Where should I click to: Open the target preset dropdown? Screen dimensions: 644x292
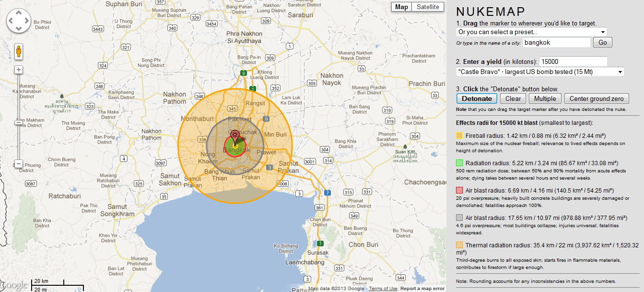(x=531, y=32)
